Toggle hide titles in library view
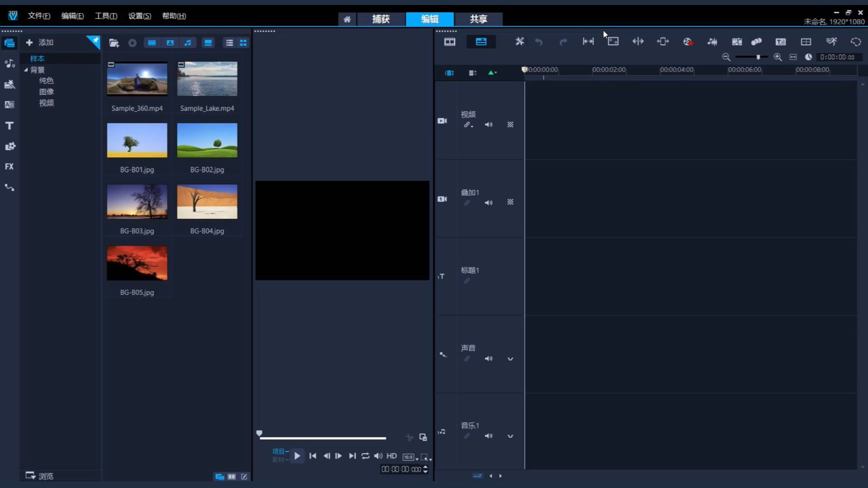 [208, 43]
